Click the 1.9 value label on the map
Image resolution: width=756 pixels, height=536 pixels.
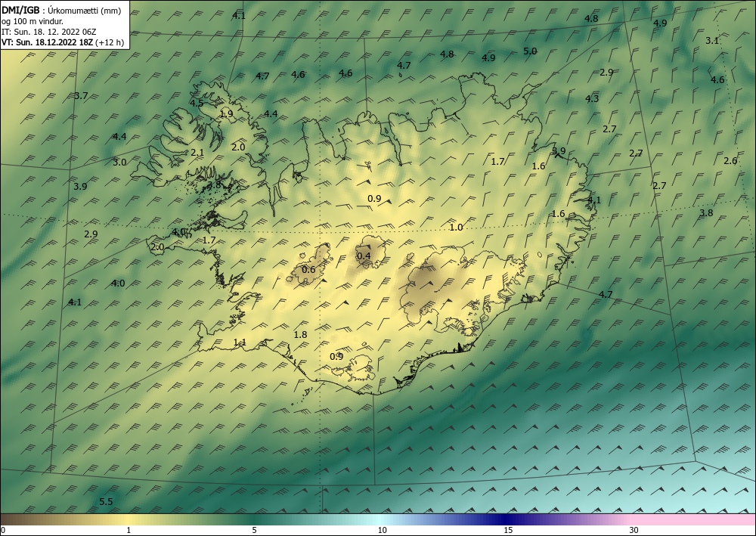point(227,114)
